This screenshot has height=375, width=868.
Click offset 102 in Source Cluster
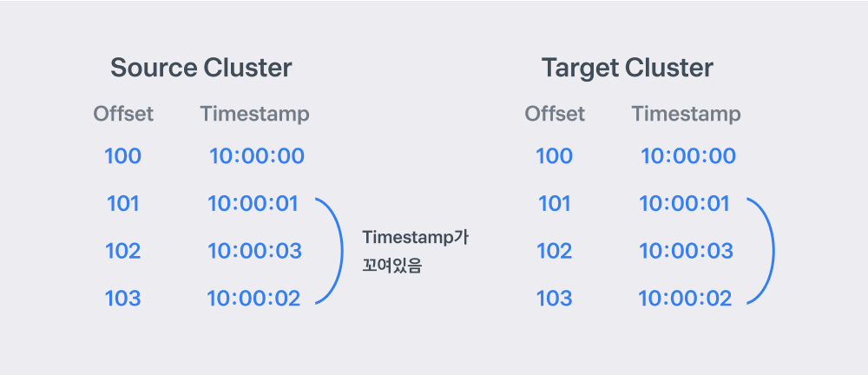tap(123, 251)
